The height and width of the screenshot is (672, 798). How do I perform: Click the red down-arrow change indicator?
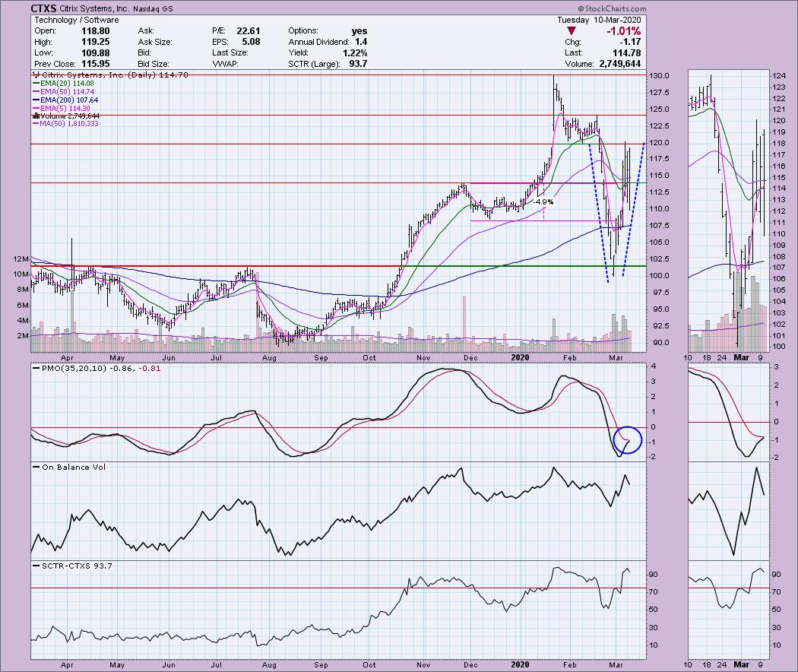572,32
